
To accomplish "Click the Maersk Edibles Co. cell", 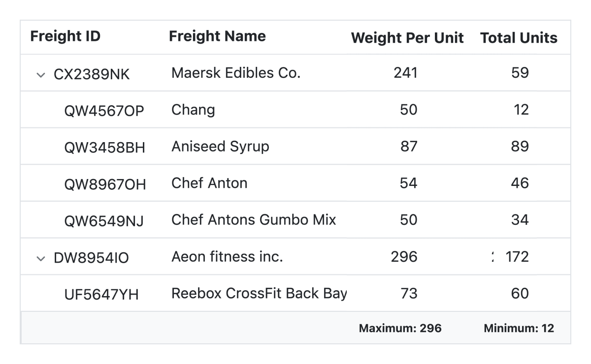I will (x=236, y=73).
